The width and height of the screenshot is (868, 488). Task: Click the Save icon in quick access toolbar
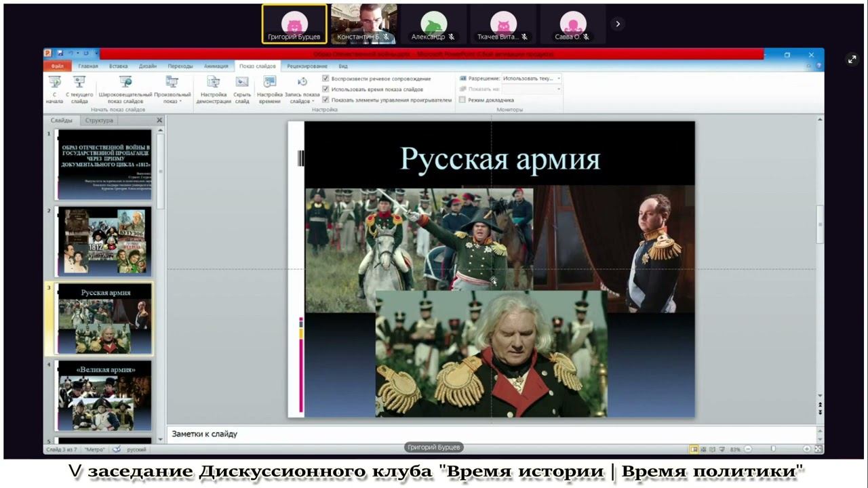coord(60,54)
